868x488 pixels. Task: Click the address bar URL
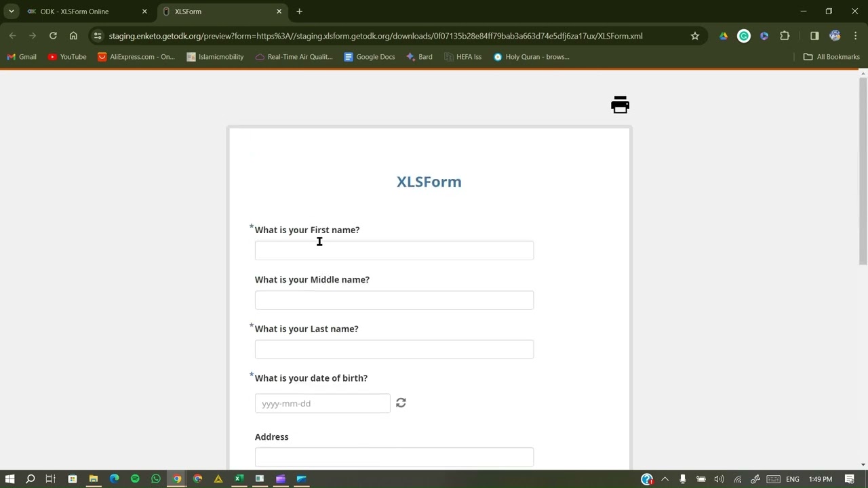pyautogui.click(x=376, y=36)
